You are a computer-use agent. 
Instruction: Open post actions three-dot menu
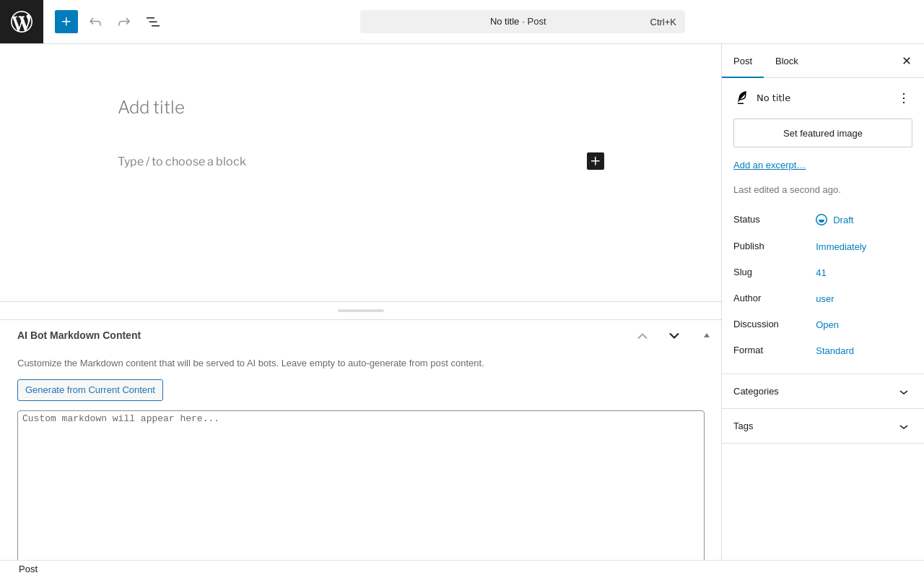point(904,98)
